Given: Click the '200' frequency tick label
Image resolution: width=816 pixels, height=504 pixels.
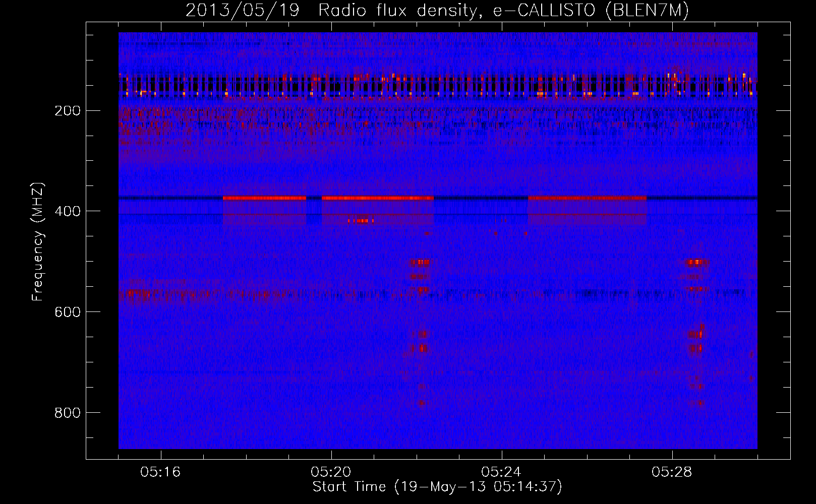Looking at the screenshot, I should point(67,111).
